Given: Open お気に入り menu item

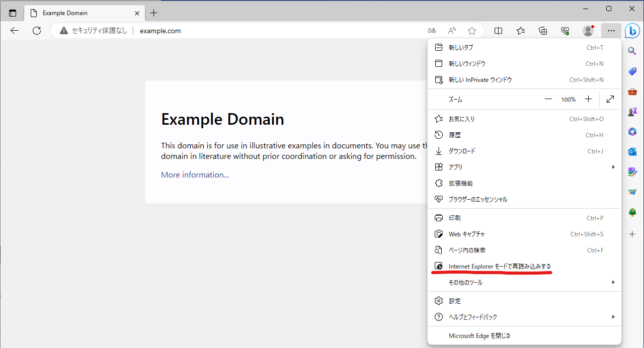Looking at the screenshot, I should (524, 119).
